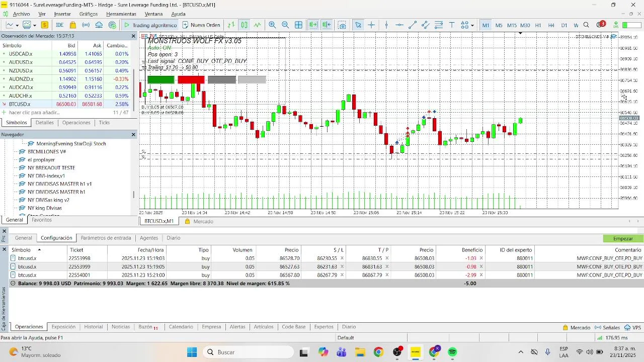Image resolution: width=644 pixels, height=362 pixels.
Task: Switch to the Parámetros de entrada tab
Action: (x=106, y=238)
